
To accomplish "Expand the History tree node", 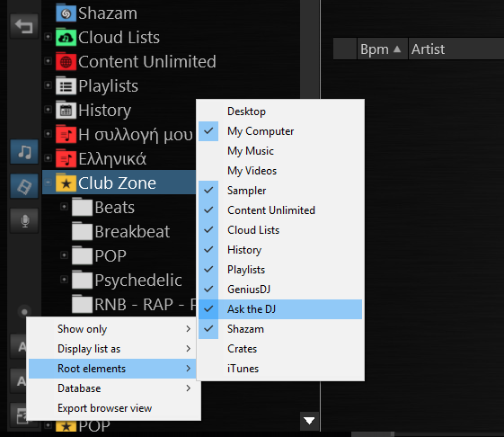I will click(48, 110).
